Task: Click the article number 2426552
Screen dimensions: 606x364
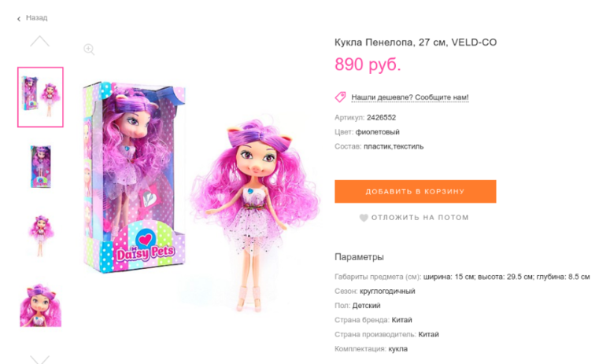Action: pos(381,117)
